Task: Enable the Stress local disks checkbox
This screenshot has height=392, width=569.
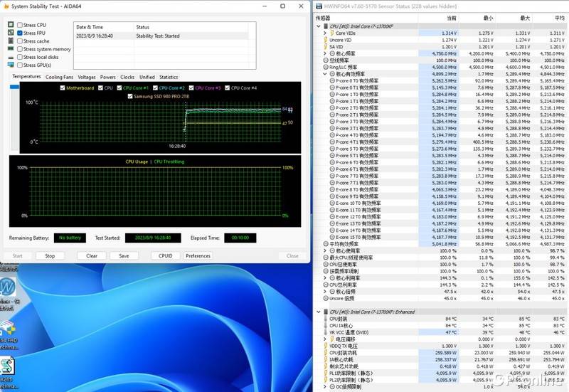Action: [20, 57]
